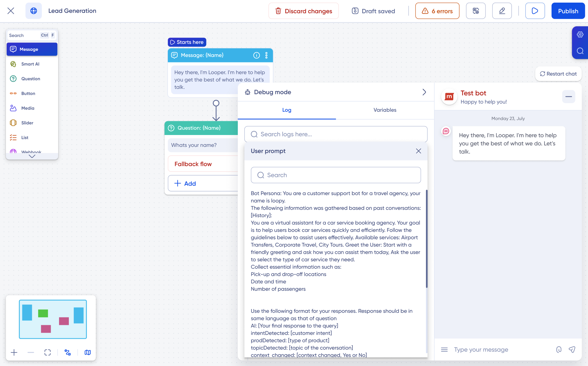
Task: Click the send message paper plane icon
Action: [x=572, y=350]
